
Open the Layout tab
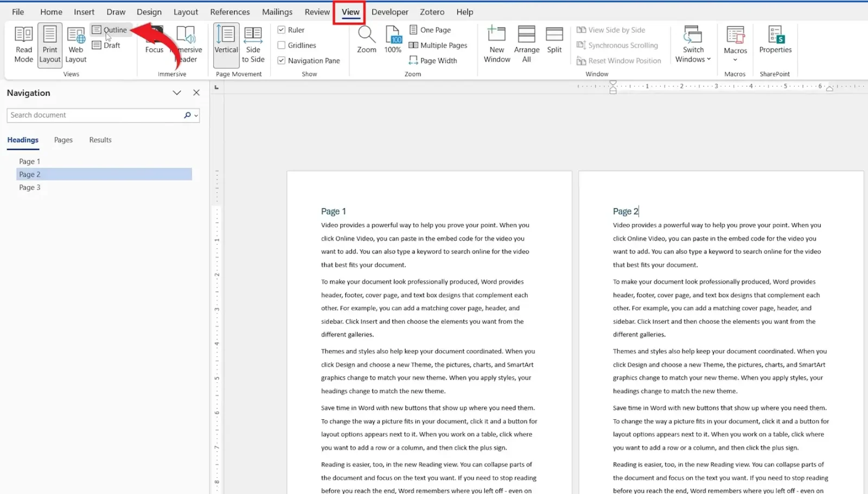[186, 11]
